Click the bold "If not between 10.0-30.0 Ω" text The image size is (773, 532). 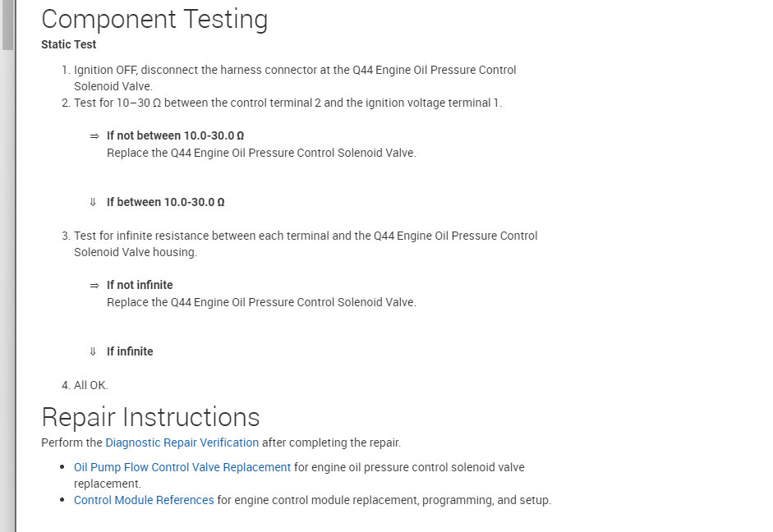175,135
